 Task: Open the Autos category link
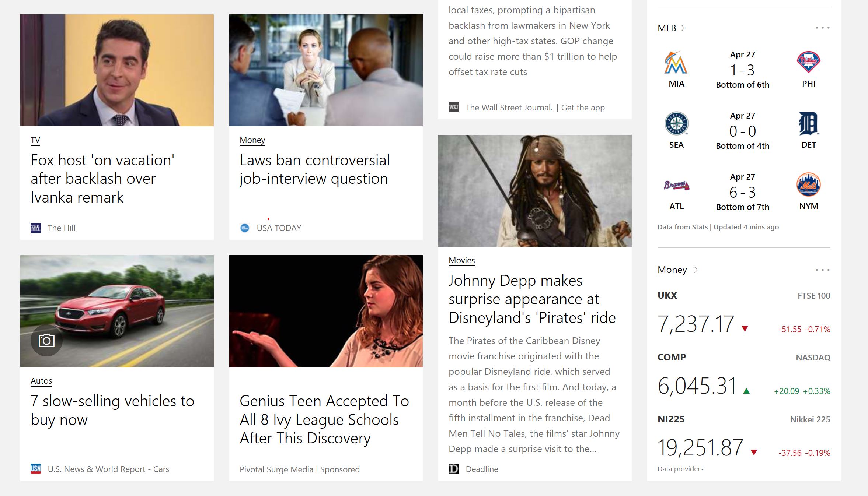point(41,381)
